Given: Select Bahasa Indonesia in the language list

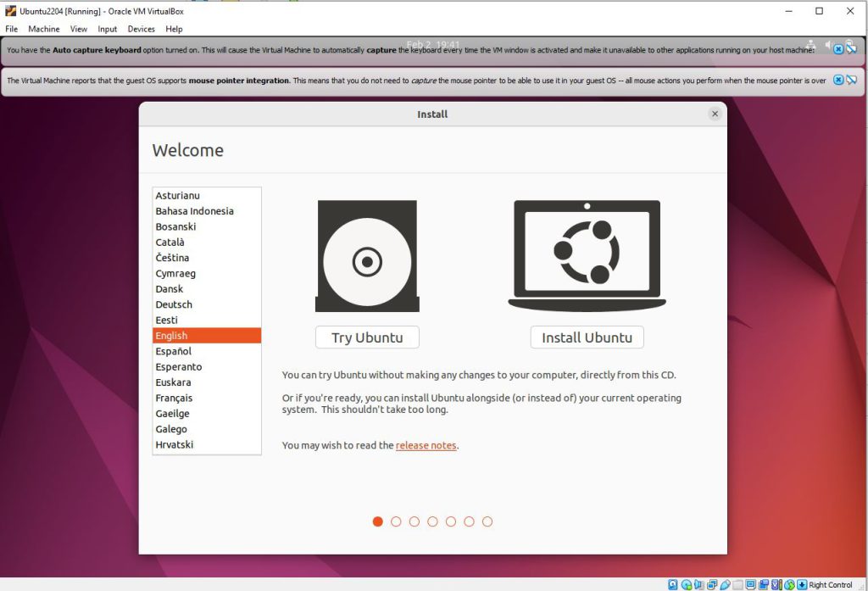Looking at the screenshot, I should [x=207, y=211].
